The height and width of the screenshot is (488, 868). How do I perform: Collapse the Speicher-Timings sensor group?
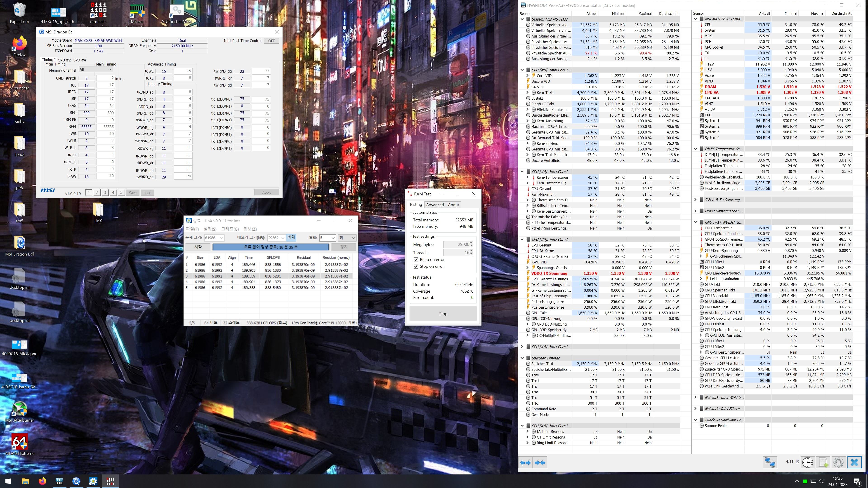[x=522, y=358]
